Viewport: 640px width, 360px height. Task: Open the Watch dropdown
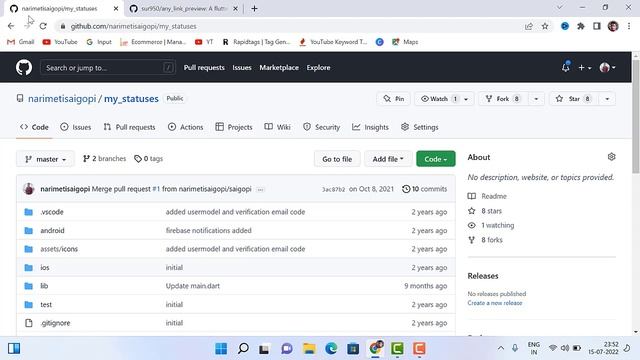coord(444,99)
